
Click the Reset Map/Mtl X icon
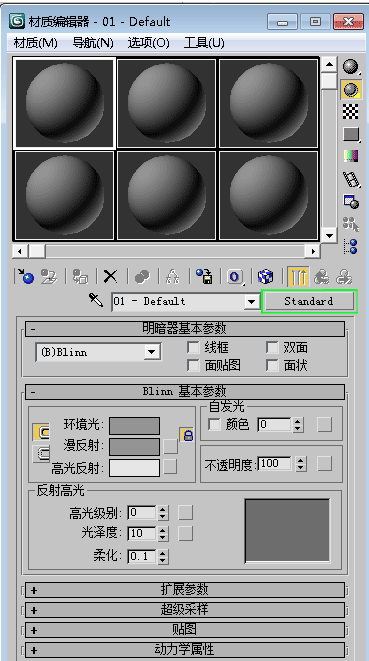click(111, 277)
